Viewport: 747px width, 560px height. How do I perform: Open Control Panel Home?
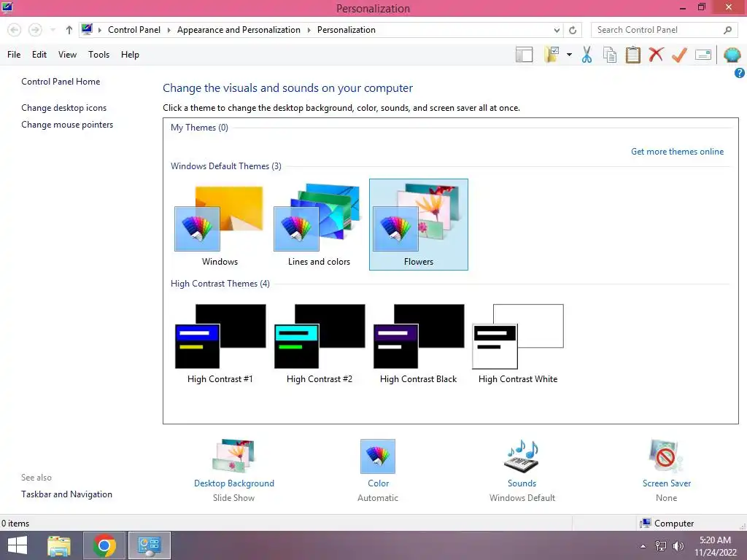click(x=61, y=82)
